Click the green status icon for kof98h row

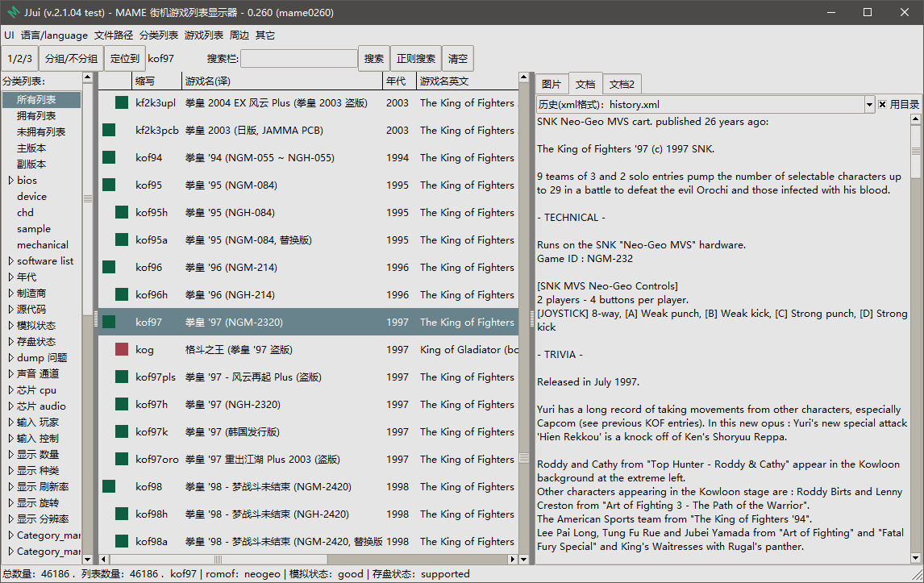coord(122,514)
